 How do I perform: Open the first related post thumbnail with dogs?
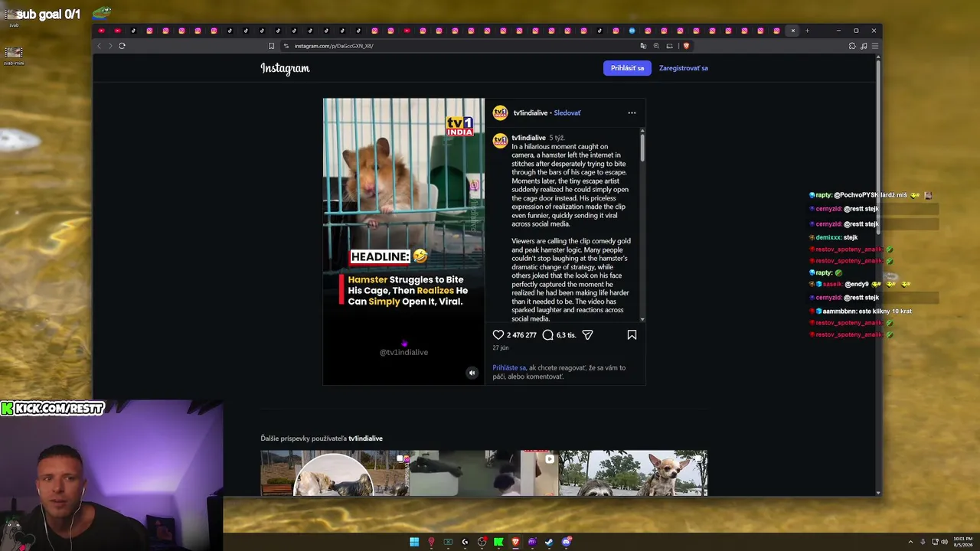coord(334,473)
